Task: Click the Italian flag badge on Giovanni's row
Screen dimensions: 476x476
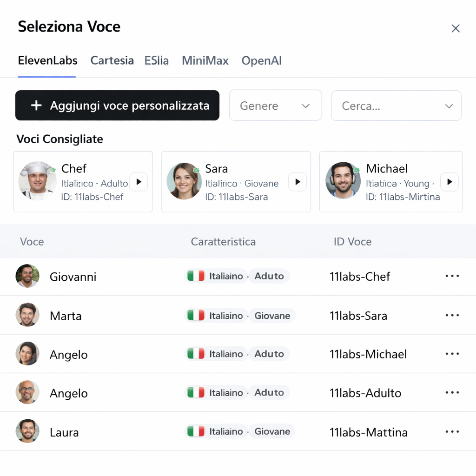Action: pyautogui.click(x=197, y=276)
